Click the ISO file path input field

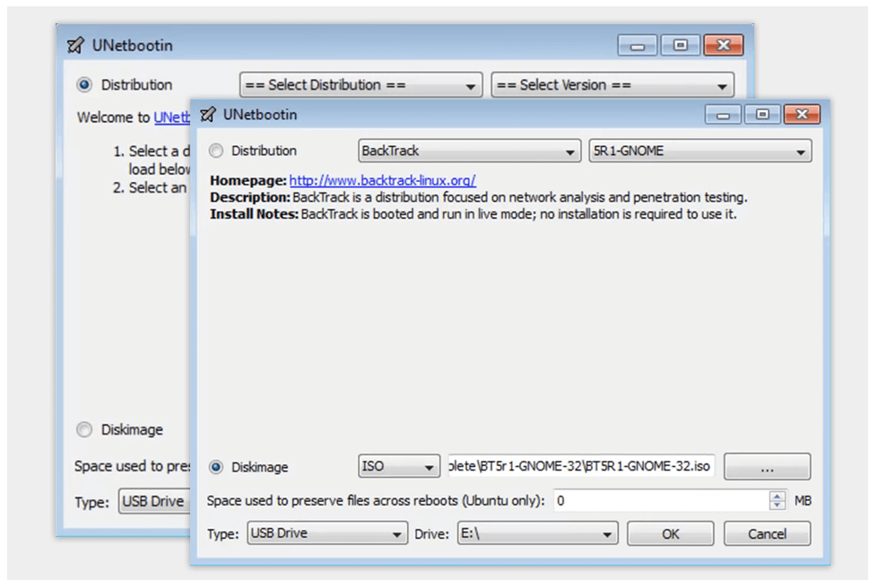[x=581, y=467]
